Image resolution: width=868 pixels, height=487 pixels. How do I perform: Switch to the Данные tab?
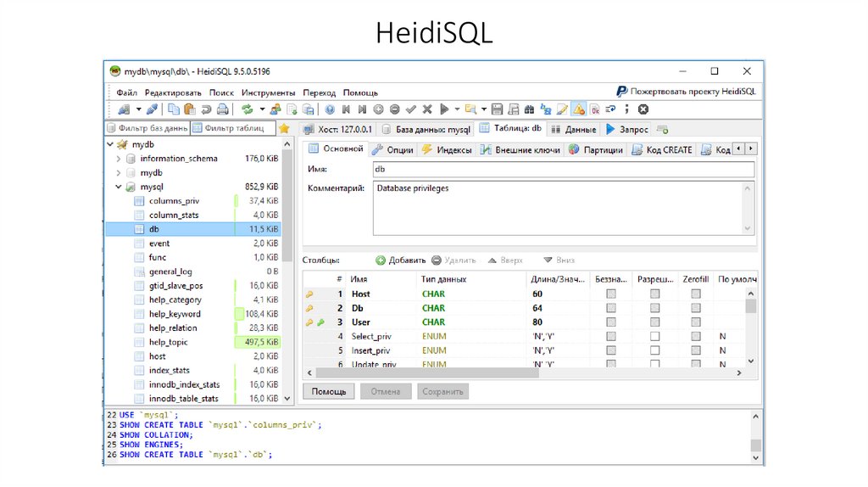point(574,129)
